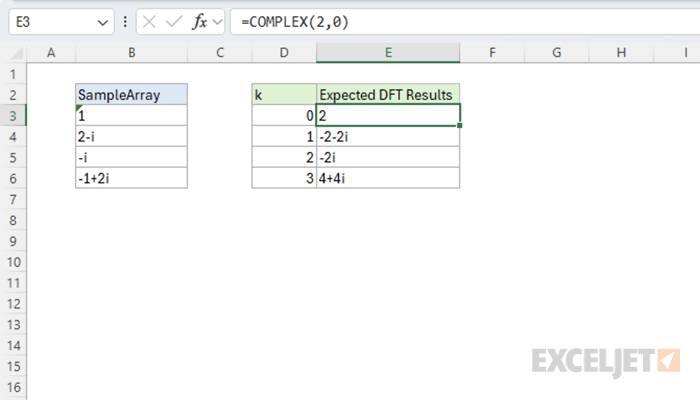Select column H header

coord(621,53)
